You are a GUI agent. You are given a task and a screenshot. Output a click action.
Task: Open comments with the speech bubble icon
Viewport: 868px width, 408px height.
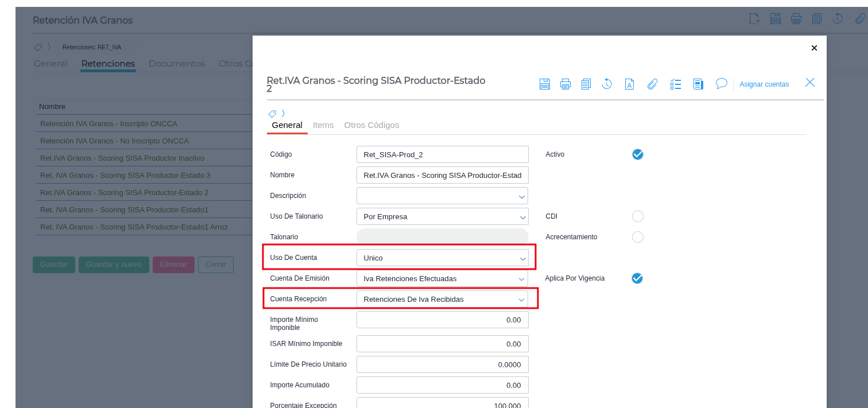coord(722,84)
